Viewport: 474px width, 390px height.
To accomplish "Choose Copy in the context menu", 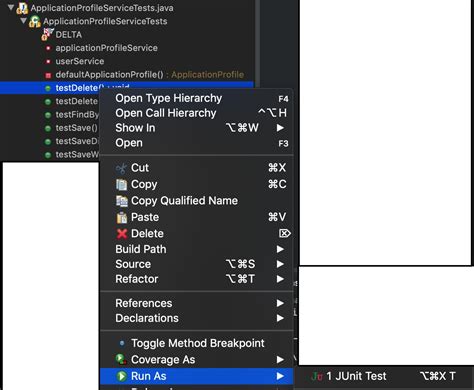I will pyautogui.click(x=197, y=184).
